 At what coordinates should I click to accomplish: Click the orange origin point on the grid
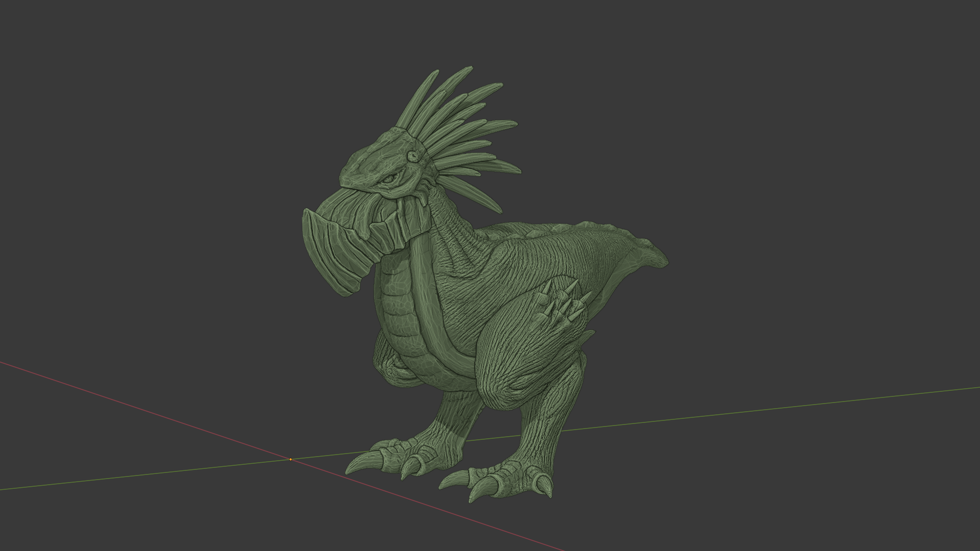pyautogui.click(x=290, y=459)
